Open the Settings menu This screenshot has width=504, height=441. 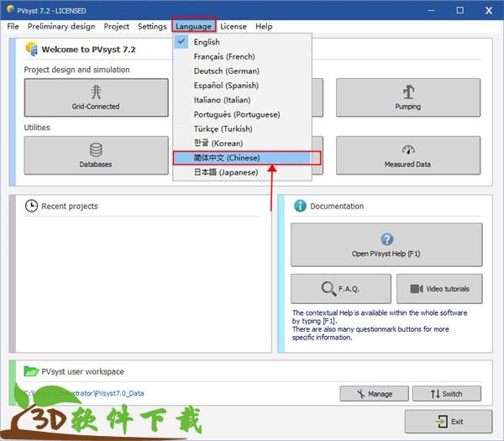(x=152, y=26)
